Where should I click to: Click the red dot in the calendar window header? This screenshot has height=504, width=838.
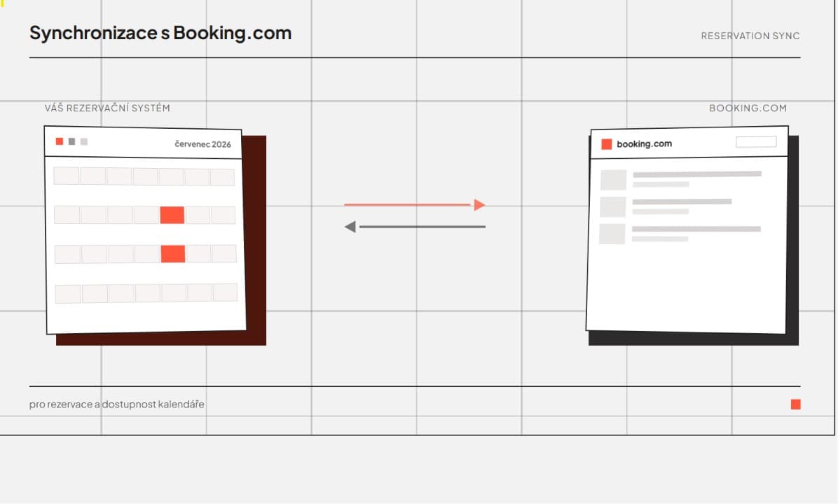click(60, 141)
